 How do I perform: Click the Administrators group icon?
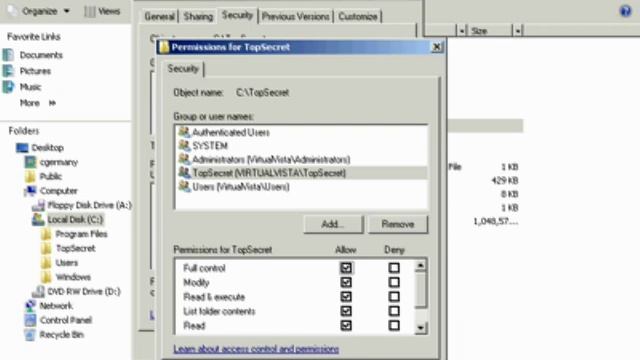tap(184, 159)
